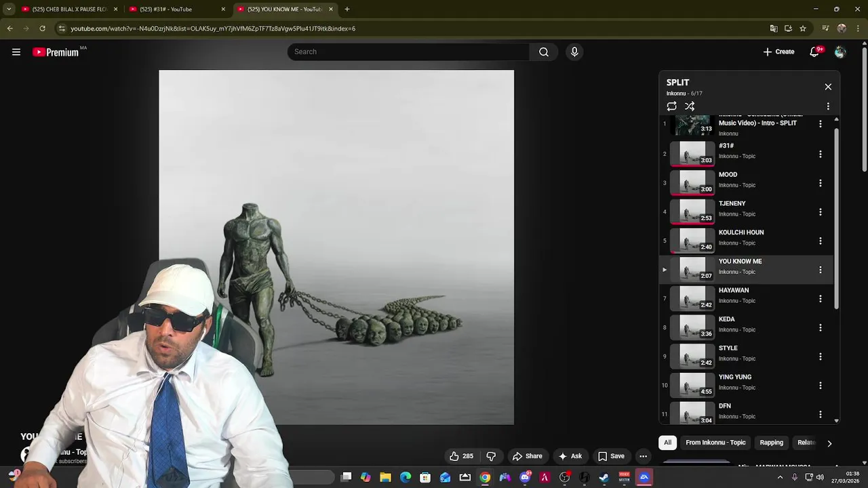Translate this page icon in address bar
The width and height of the screenshot is (868, 488).
click(x=774, y=28)
